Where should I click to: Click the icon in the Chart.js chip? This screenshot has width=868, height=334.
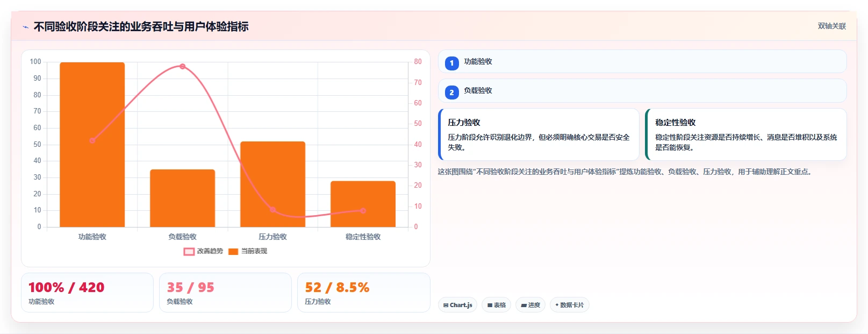pos(446,305)
